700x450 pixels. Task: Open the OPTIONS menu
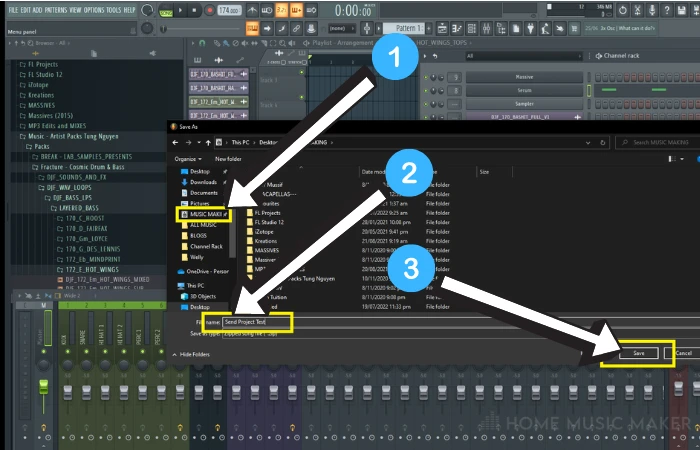click(94, 10)
